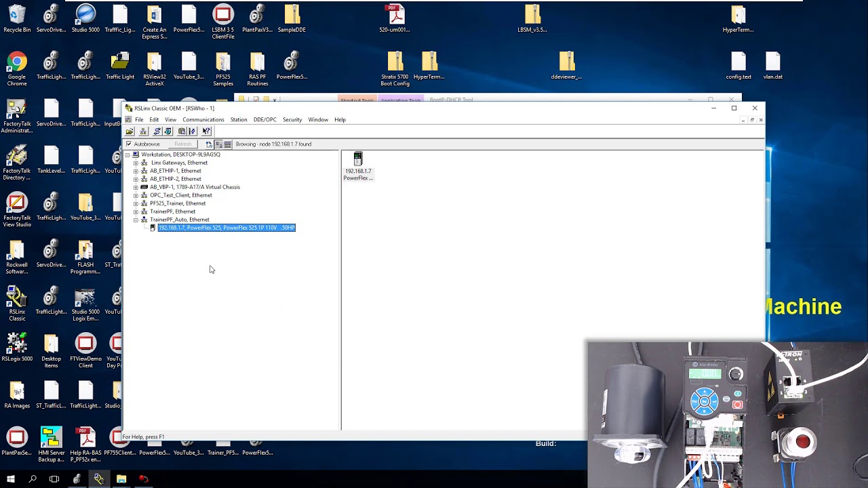Viewport: 868px width, 488px height.
Task: Select the SampleDDE desktop icon
Action: coord(292,19)
